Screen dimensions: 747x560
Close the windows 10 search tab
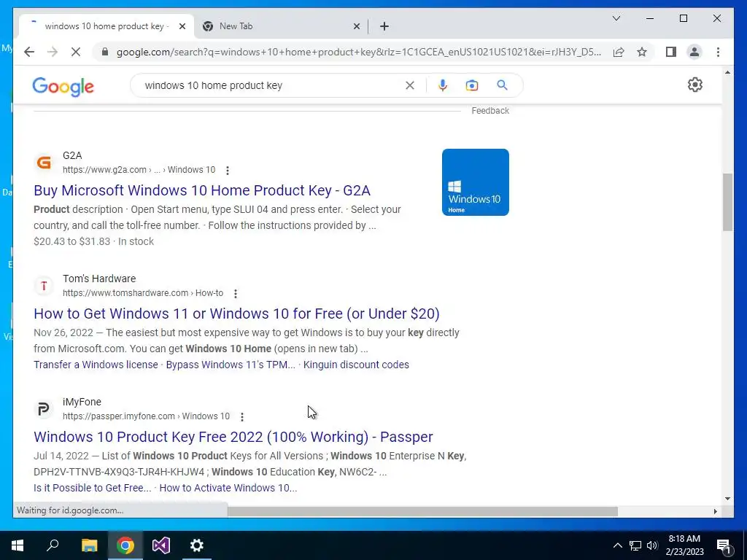click(x=182, y=27)
